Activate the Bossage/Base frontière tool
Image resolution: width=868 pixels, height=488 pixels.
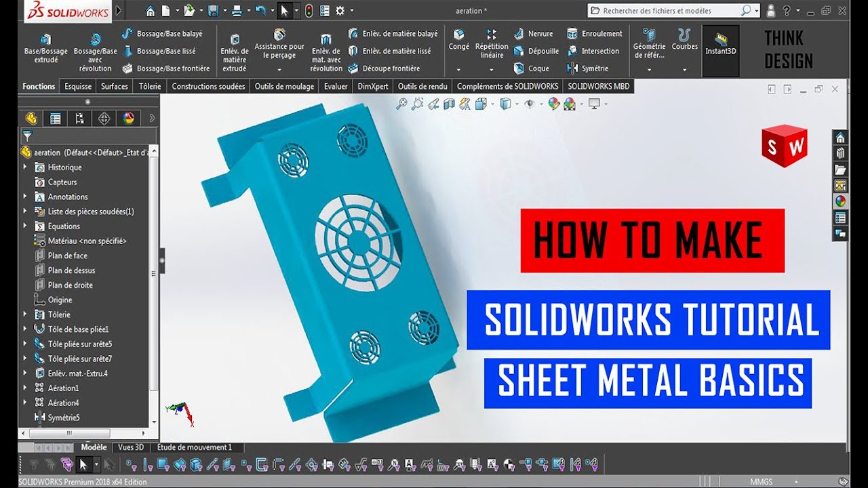tap(166, 68)
